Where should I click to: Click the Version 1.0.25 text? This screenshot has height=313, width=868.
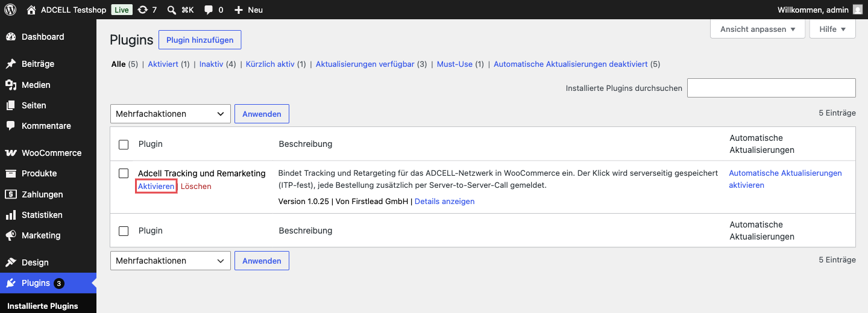click(304, 202)
